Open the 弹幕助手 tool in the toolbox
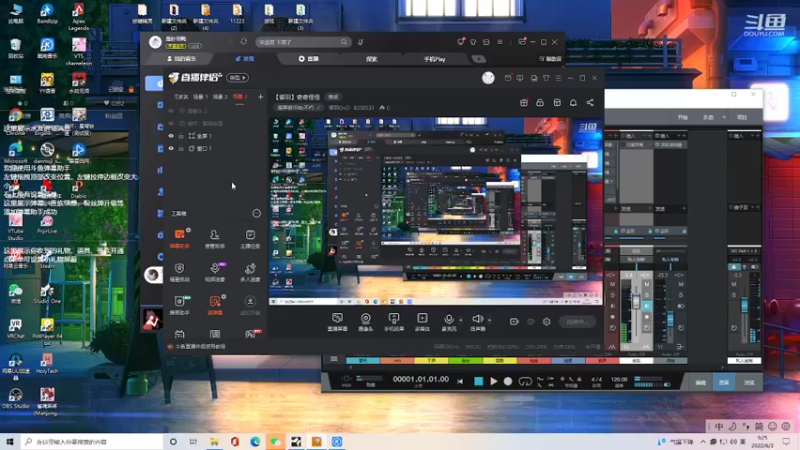 pos(180,238)
